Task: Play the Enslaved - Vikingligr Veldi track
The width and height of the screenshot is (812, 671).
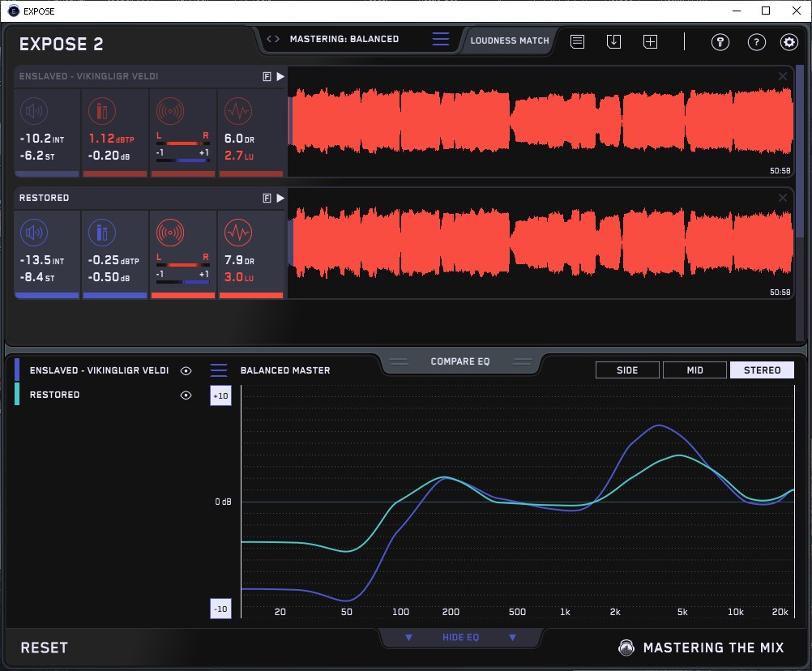Action: pyautogui.click(x=280, y=77)
